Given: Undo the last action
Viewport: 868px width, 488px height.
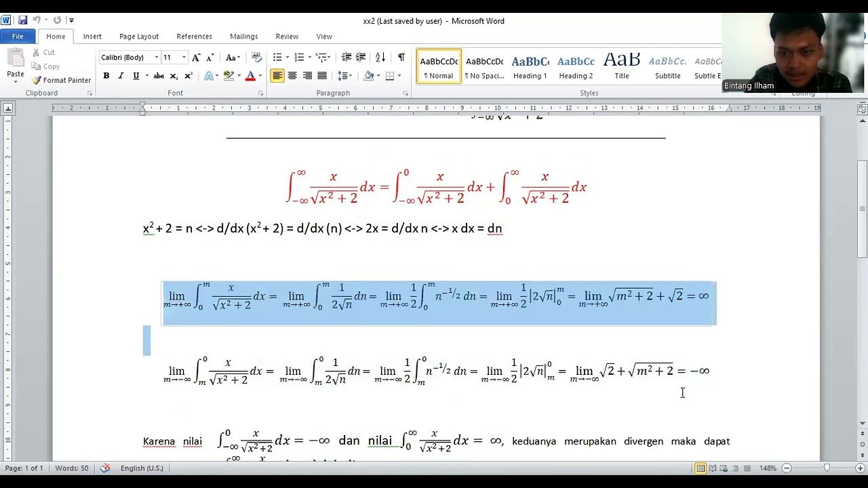Looking at the screenshot, I should [37, 20].
